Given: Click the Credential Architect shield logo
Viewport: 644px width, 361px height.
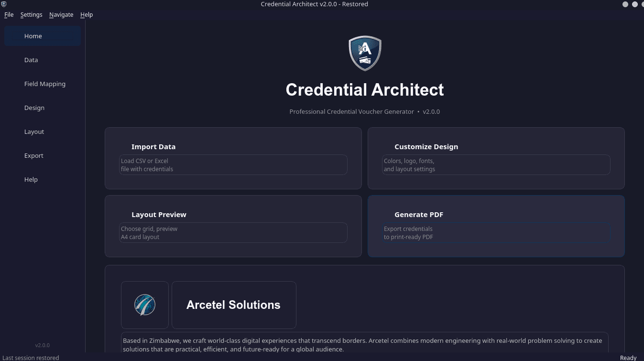Looking at the screenshot, I should click(365, 53).
